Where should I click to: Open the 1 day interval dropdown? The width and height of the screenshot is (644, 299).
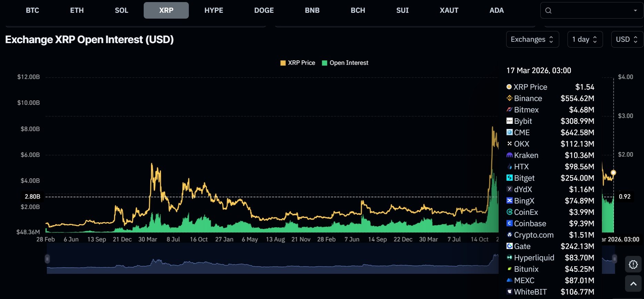[585, 39]
